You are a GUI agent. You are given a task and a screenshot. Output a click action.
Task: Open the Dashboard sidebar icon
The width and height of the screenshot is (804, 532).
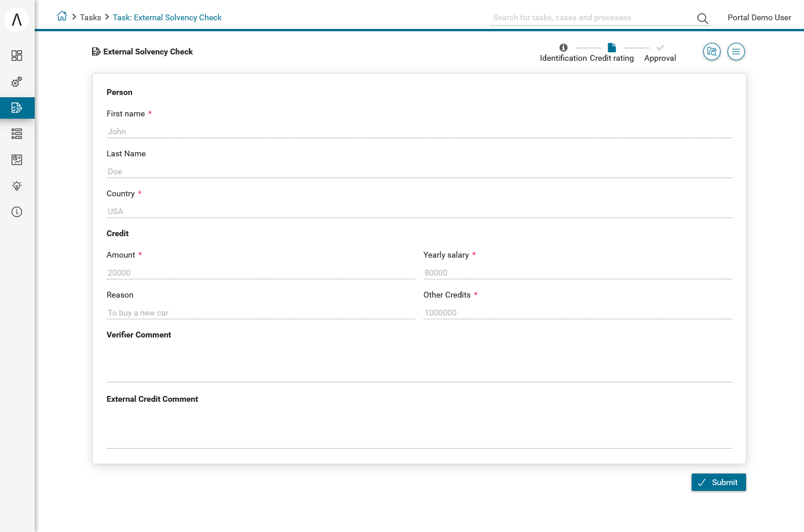(x=17, y=56)
